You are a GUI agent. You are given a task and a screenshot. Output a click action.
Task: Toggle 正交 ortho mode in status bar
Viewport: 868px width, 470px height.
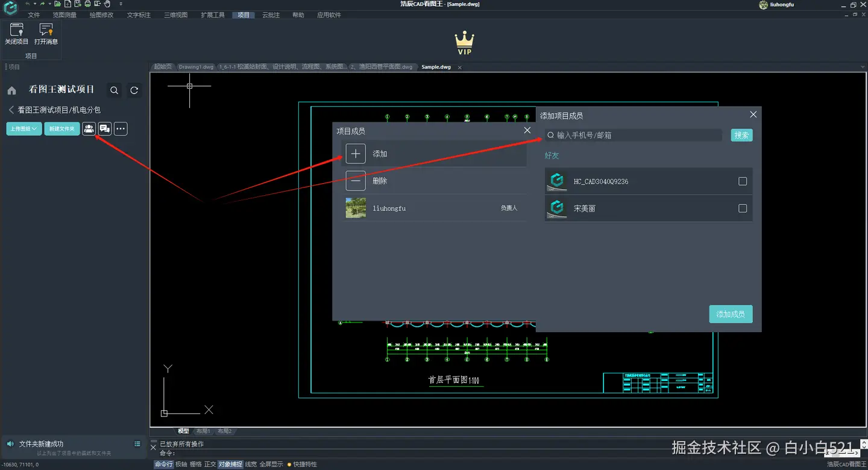coord(210,464)
